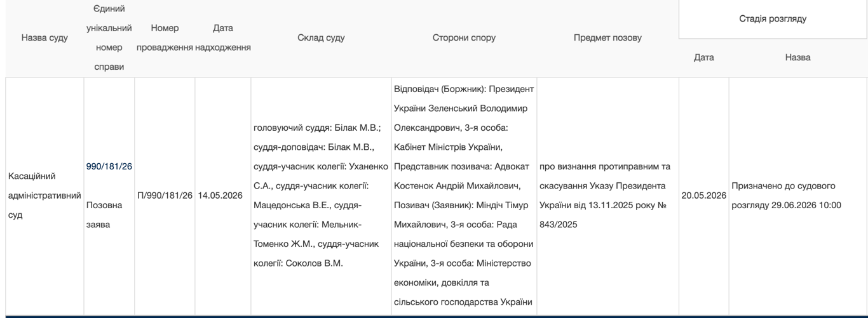Click the 'Назва суду' column header

[44, 38]
